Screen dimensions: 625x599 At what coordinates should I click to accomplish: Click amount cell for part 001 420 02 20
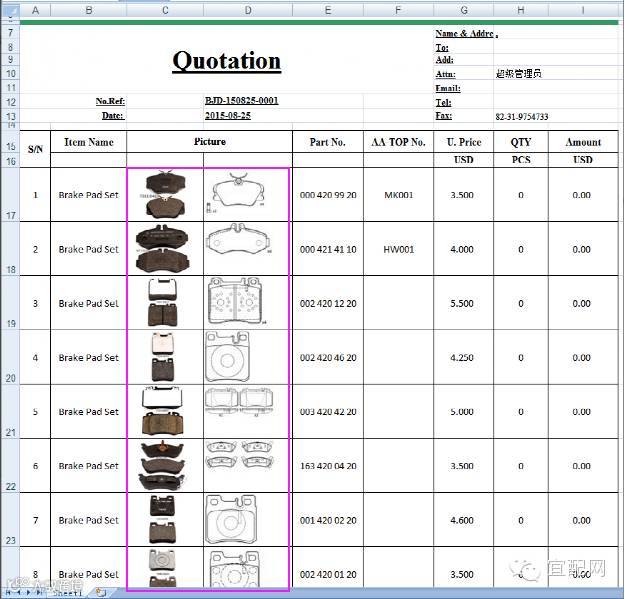583,520
